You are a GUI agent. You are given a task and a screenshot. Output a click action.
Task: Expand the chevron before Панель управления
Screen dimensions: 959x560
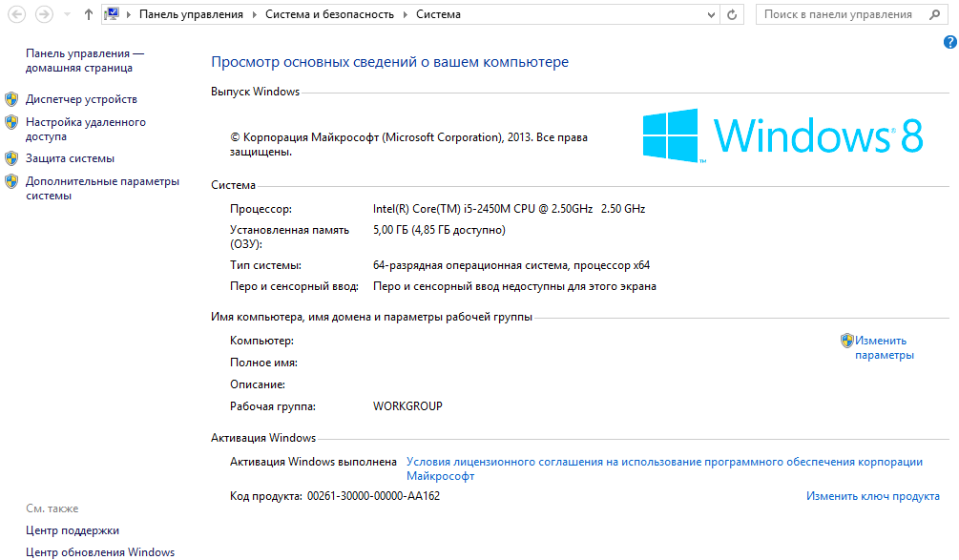[x=129, y=14]
